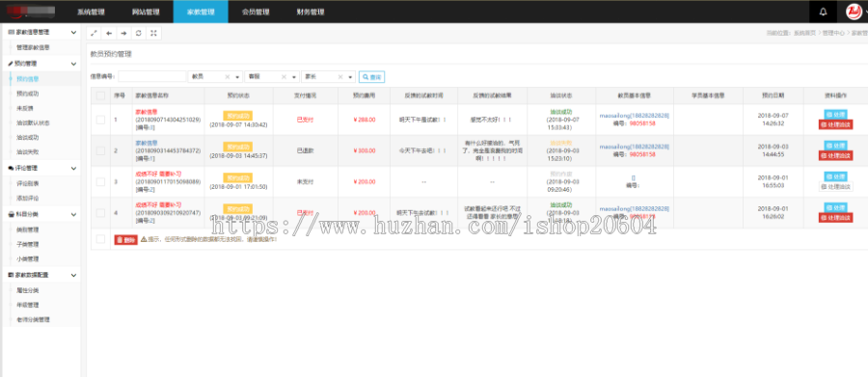Click the 查询 search button
This screenshot has height=378, width=868.
(372, 77)
